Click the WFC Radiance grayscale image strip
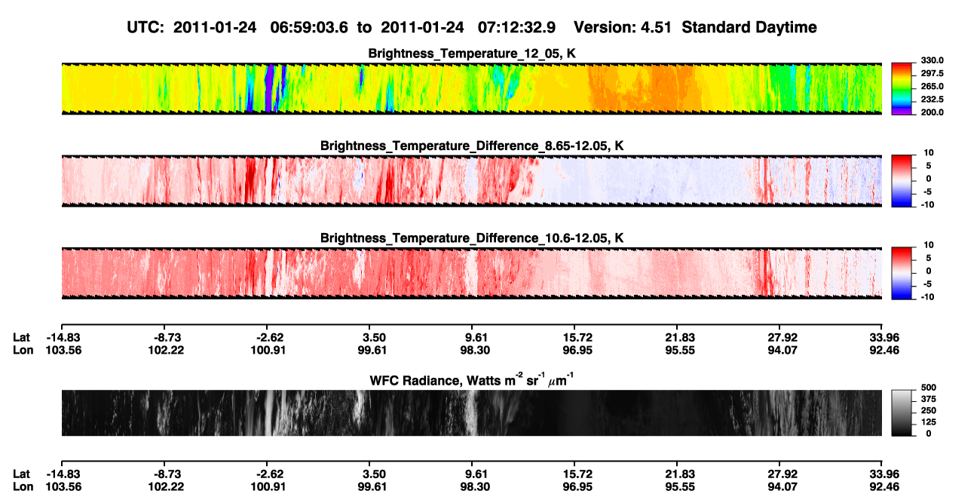980x503 pixels. (471, 413)
